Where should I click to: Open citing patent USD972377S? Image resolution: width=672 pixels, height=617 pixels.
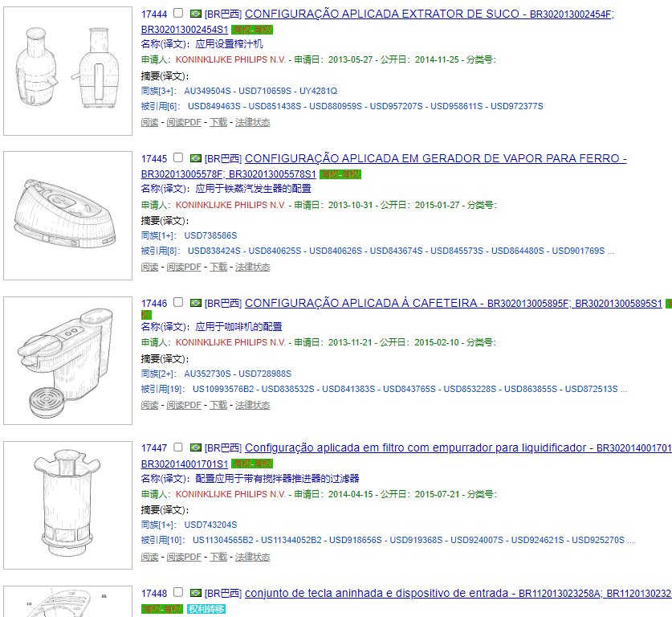(x=517, y=106)
